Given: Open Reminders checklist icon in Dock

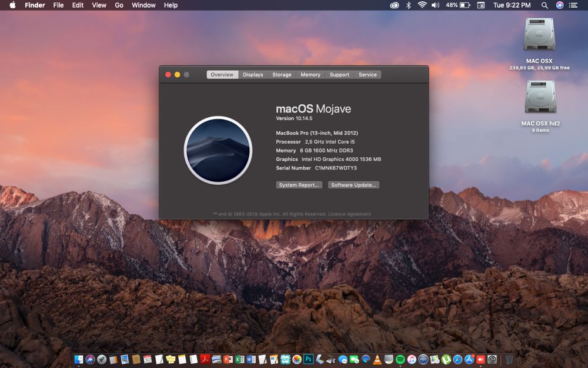Looking at the screenshot, I should tap(193, 359).
